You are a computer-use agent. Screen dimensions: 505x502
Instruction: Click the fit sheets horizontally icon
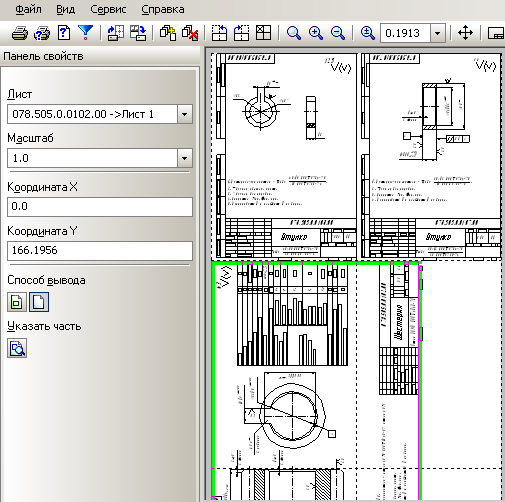click(x=116, y=33)
